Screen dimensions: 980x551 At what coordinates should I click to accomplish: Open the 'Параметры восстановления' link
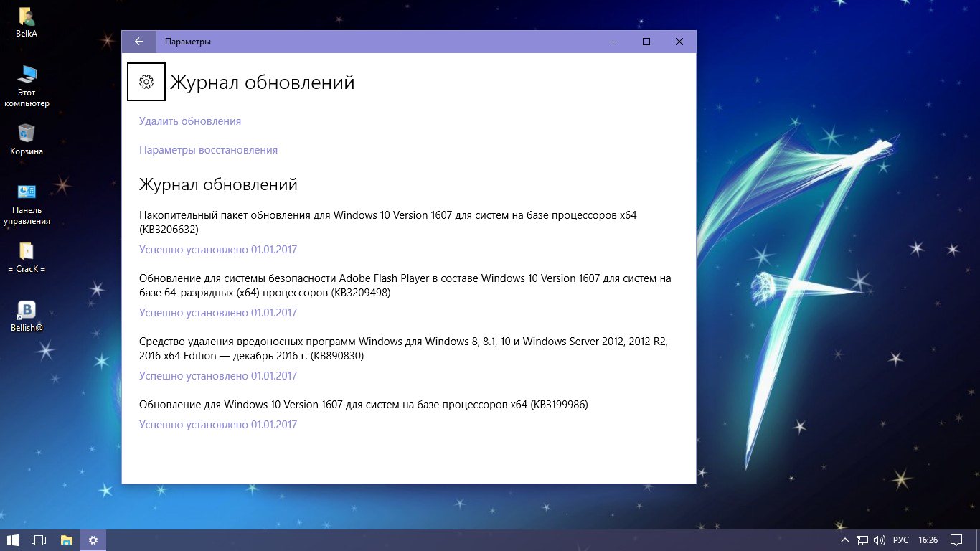tap(208, 150)
